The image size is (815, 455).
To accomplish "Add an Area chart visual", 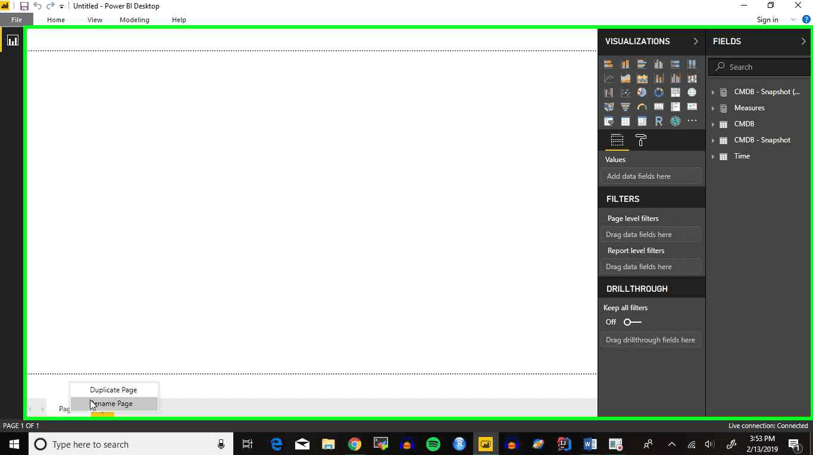I will tap(625, 79).
